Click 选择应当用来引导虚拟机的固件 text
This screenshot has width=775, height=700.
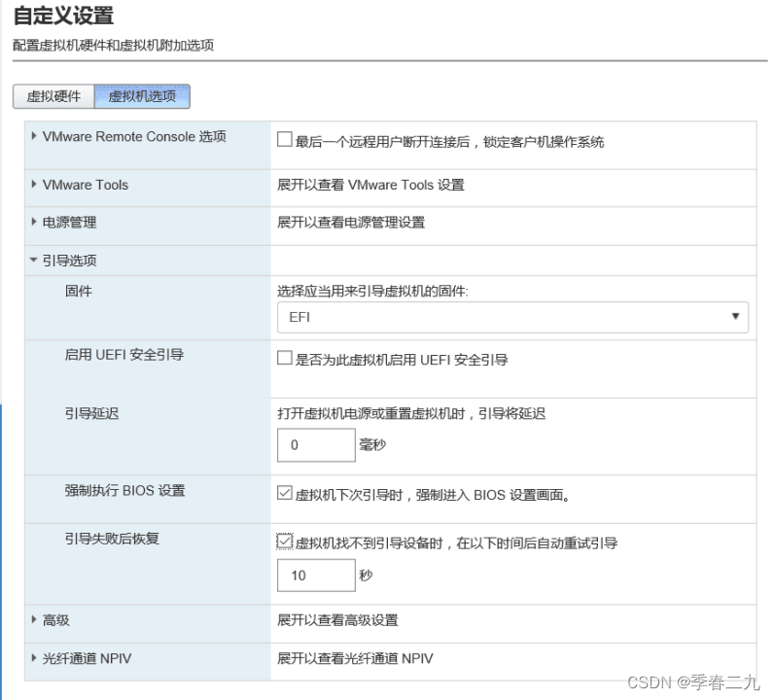click(372, 292)
